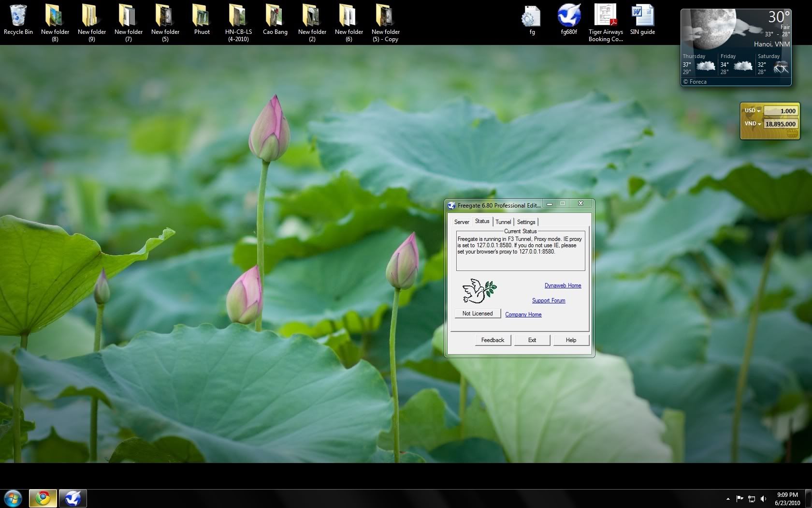The image size is (812, 508).
Task: Select the New folder (8) desktop icon
Action: 55,22
